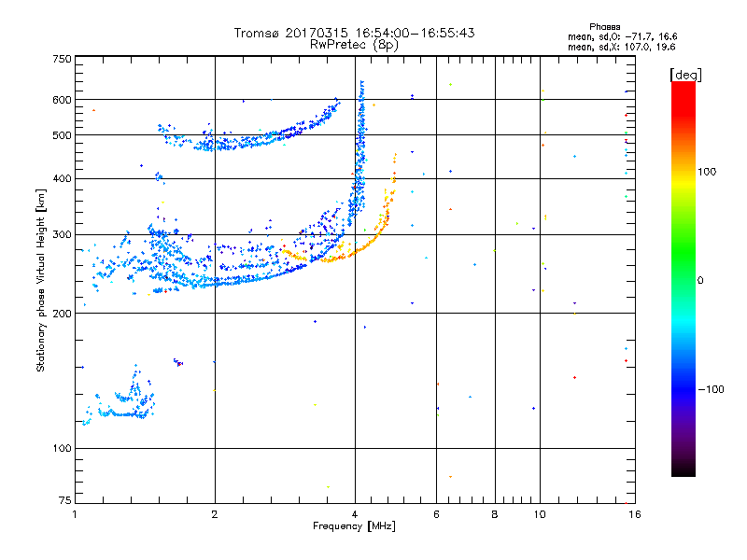Click the color bar label '-100'
The image size is (747, 560).
[711, 389]
